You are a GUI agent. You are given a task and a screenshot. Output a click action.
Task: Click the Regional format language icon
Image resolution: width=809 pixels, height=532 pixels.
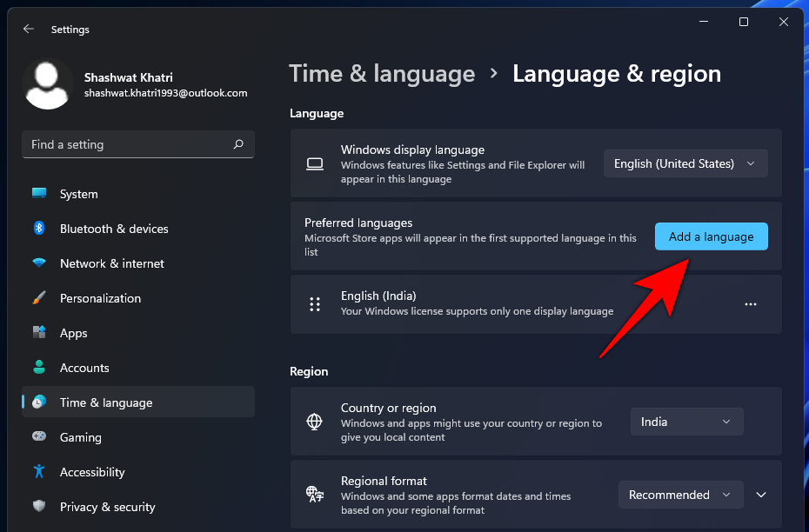point(315,495)
